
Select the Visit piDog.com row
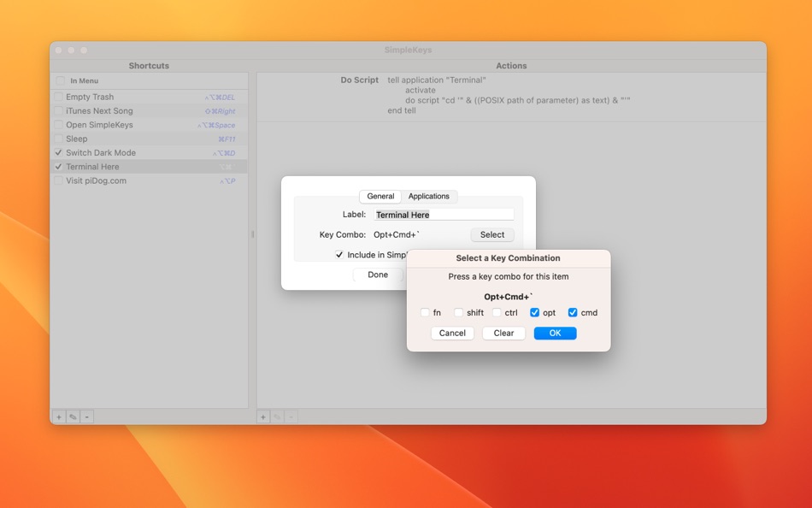coord(149,181)
